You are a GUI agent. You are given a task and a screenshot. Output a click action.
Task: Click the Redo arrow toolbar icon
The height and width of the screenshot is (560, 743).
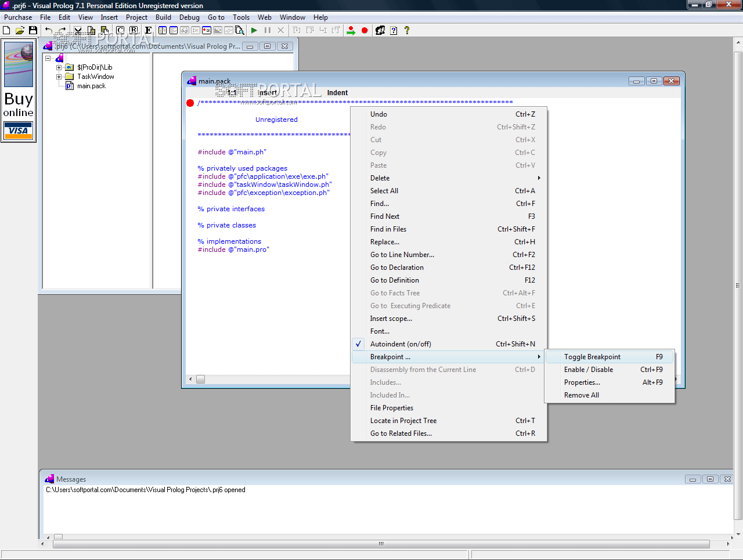pyautogui.click(x=62, y=30)
